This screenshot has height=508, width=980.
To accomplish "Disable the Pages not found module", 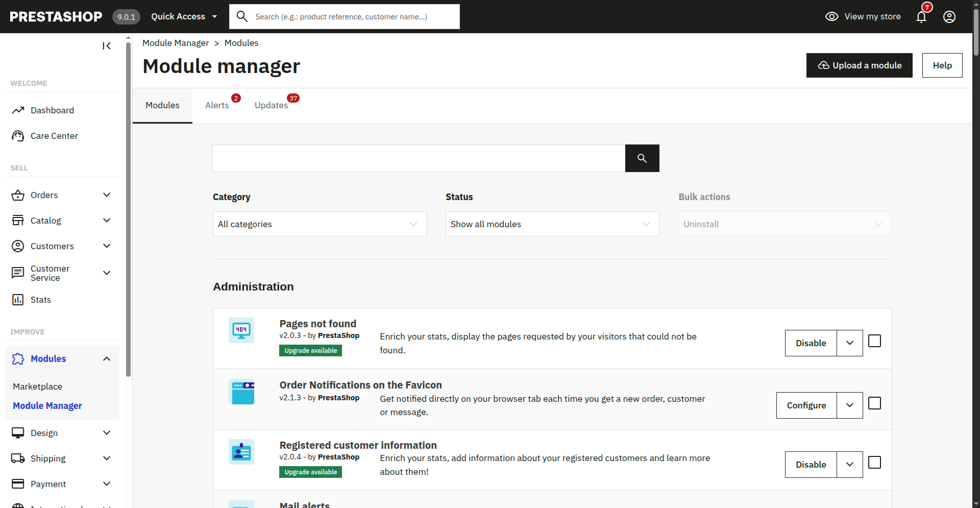I will pos(811,343).
